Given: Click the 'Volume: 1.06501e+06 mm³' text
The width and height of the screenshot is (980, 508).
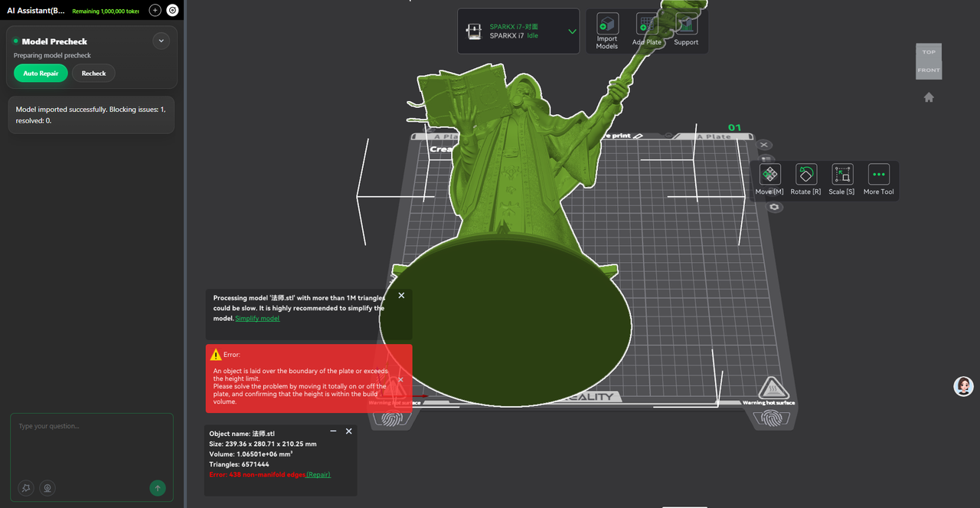Looking at the screenshot, I should tap(250, 454).
